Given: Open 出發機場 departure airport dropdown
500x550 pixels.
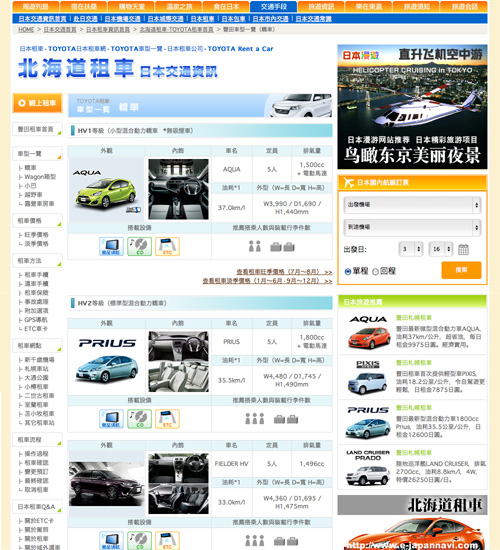Looking at the screenshot, I should [x=412, y=205].
